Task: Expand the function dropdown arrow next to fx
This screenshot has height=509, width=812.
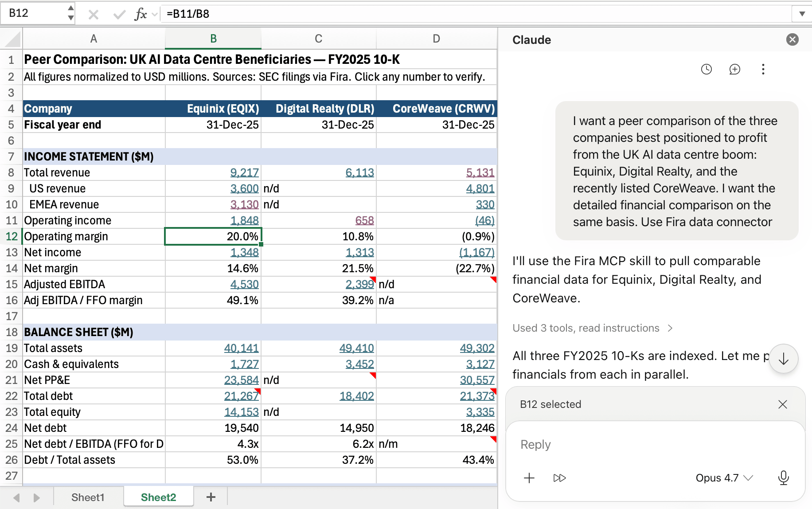Action: click(154, 14)
